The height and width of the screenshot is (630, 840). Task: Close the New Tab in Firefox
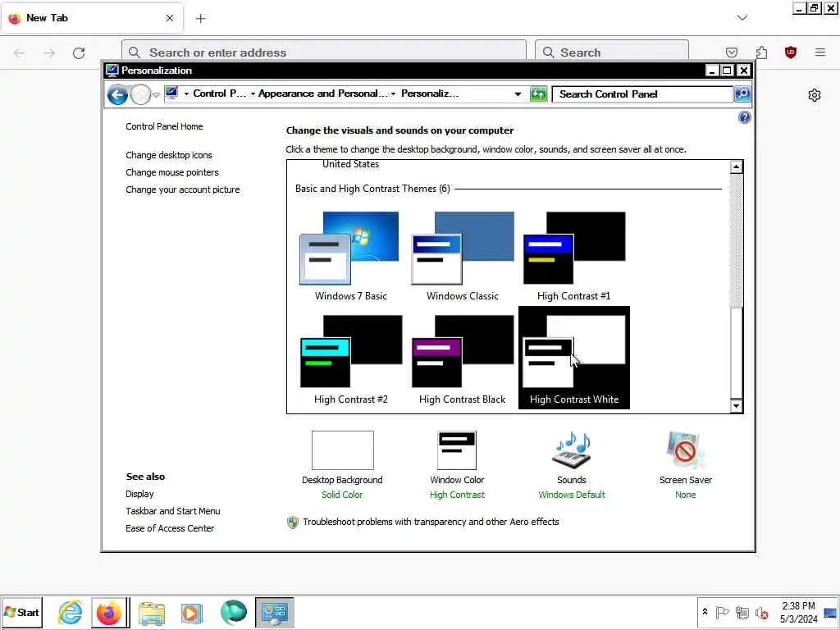point(169,18)
